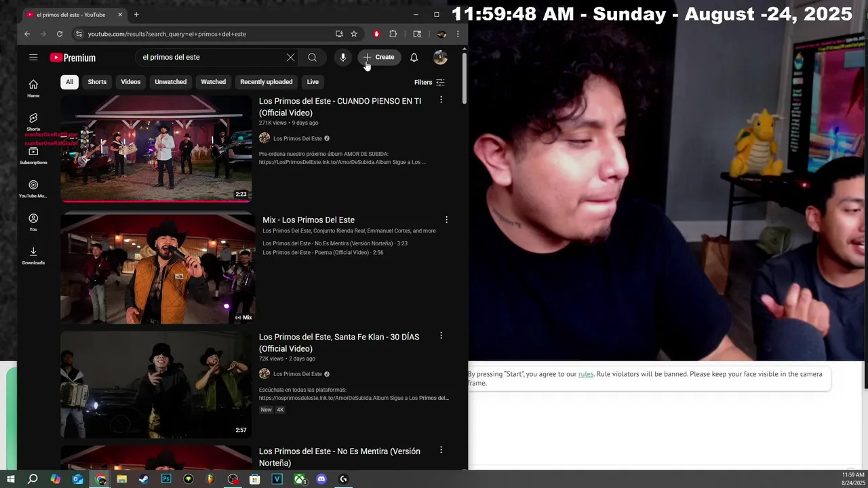Open the Windows Start menu
Screen dimensions: 868x488
coord(10,479)
